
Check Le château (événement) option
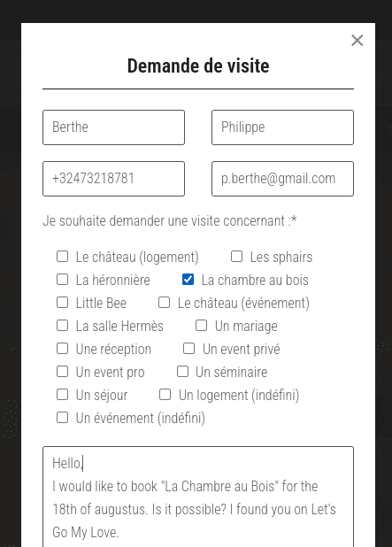coord(165,303)
